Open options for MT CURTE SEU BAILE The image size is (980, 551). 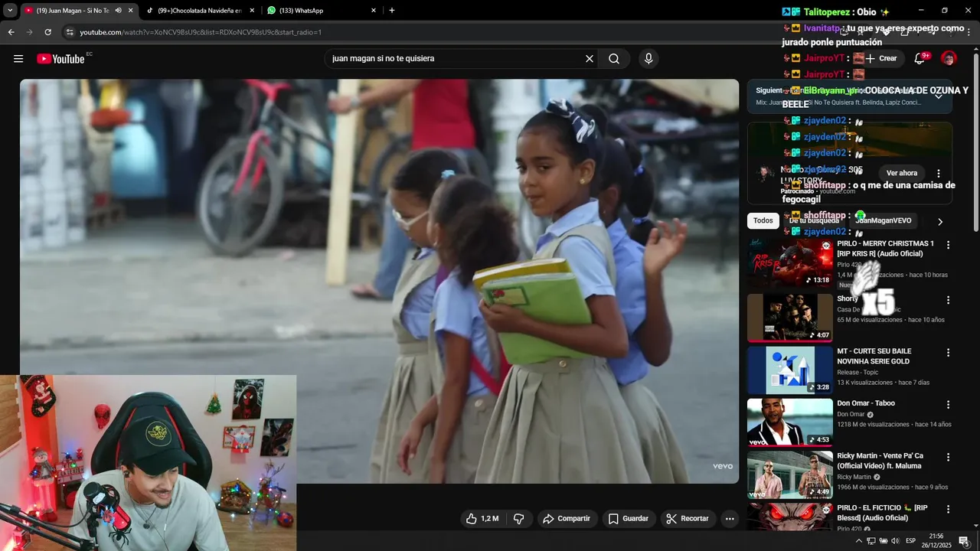click(949, 354)
